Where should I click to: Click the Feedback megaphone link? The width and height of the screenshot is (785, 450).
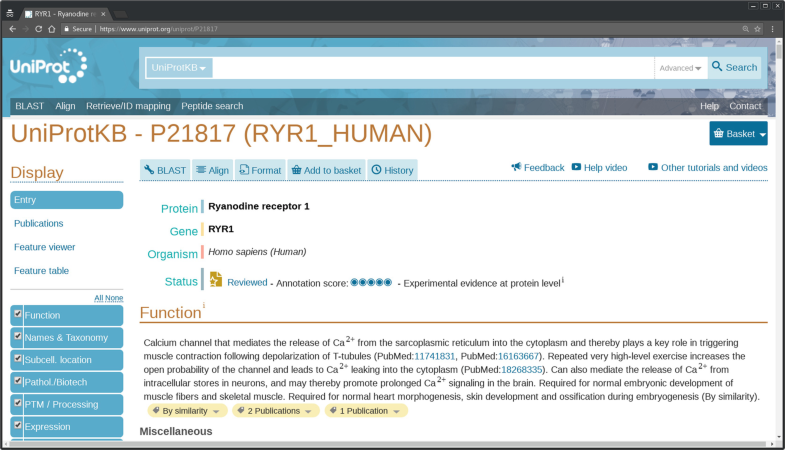538,168
